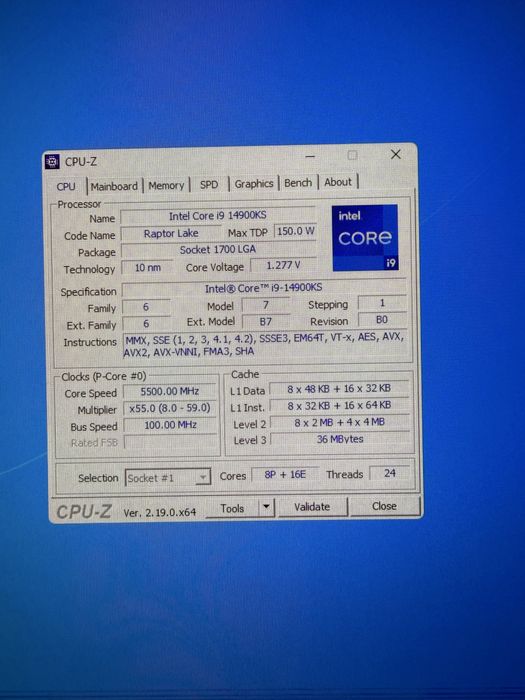This screenshot has height=700, width=525.
Task: Click the Multiplier value x55.0 (8.0 - 59.0)
Action: click(170, 408)
